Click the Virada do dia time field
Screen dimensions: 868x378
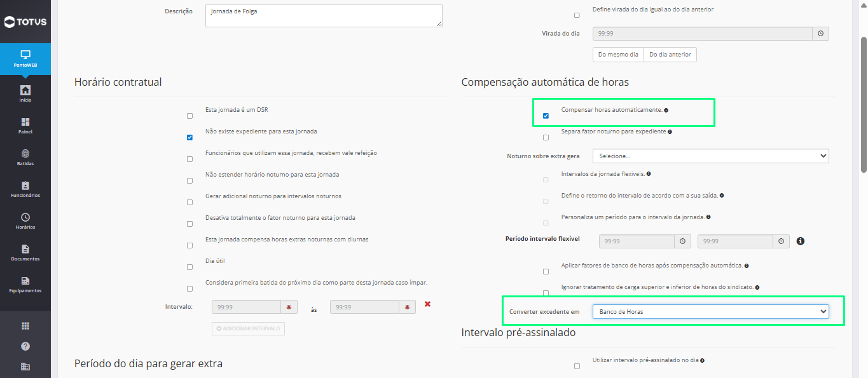coord(703,34)
